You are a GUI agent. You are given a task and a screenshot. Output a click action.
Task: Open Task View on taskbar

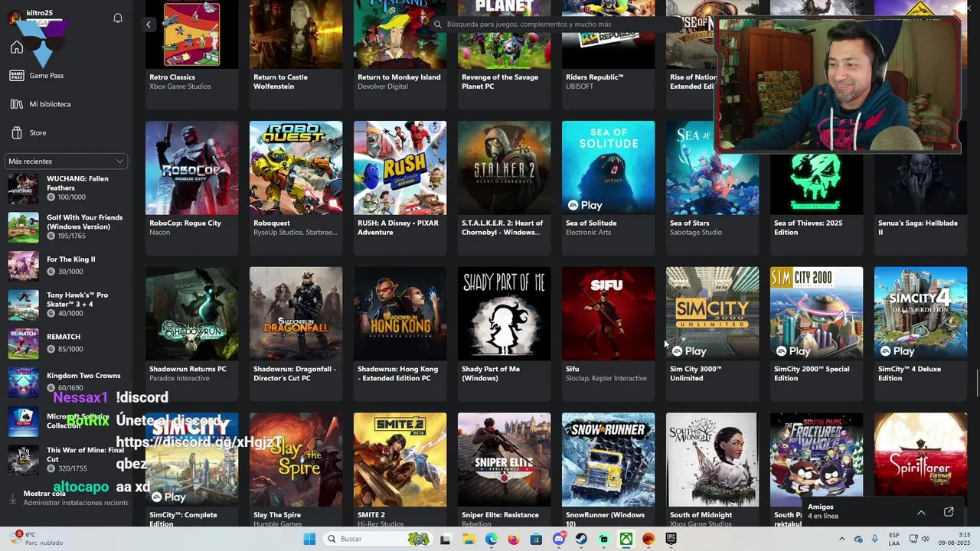446,540
